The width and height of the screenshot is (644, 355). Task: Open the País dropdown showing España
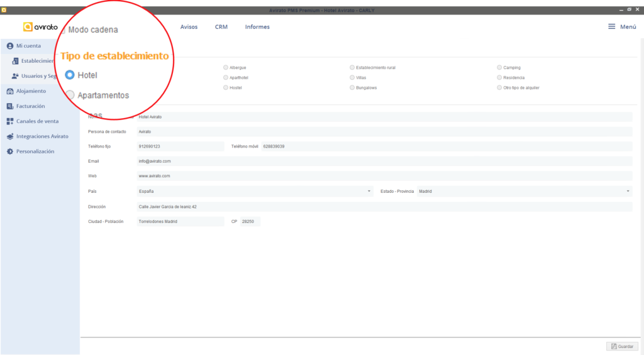tap(255, 191)
